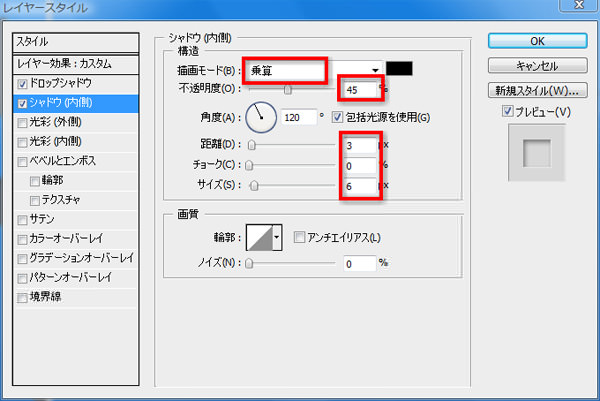This screenshot has width=600, height=401.
Task: Open the 輪郭 contour picker arrow
Action: [x=277, y=238]
